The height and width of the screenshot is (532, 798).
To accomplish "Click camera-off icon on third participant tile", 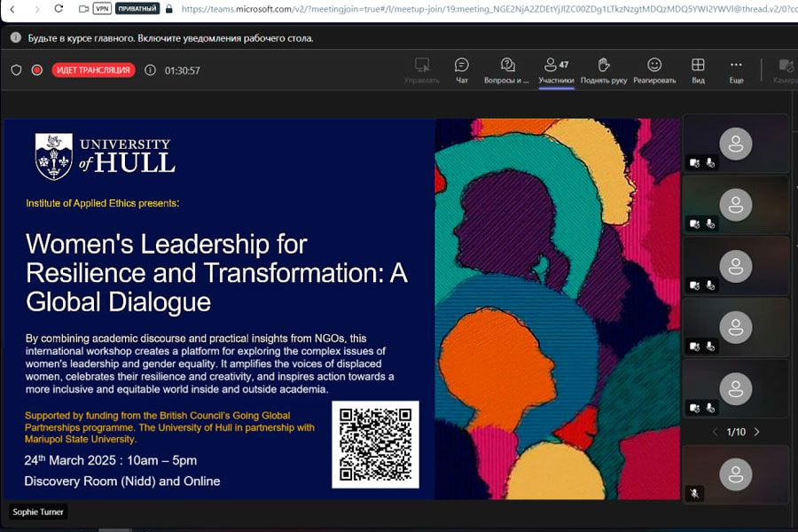I will [694, 286].
